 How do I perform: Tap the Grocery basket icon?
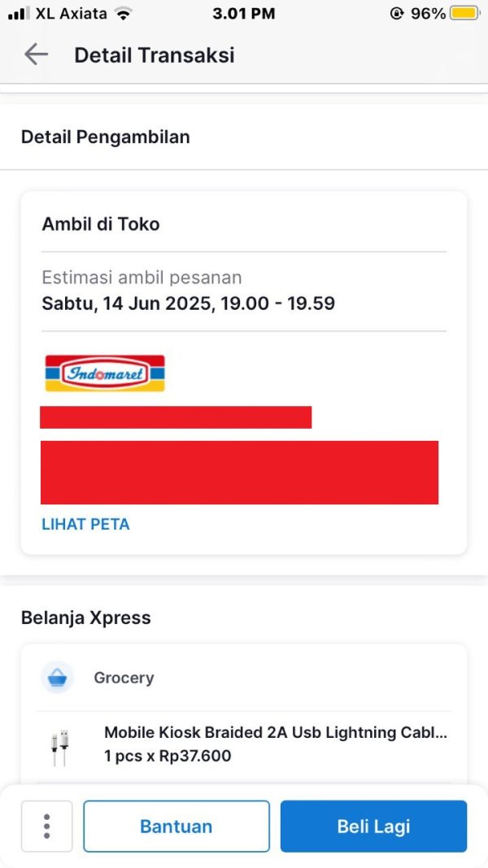(58, 678)
